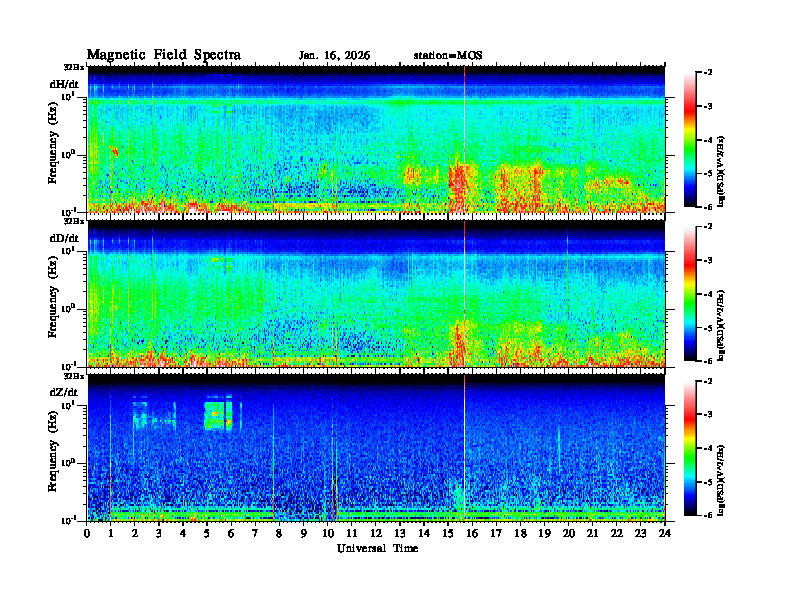Viewport: 792px width, 612px height.
Task: Click hour 4 on the time axis
Action: (x=183, y=533)
